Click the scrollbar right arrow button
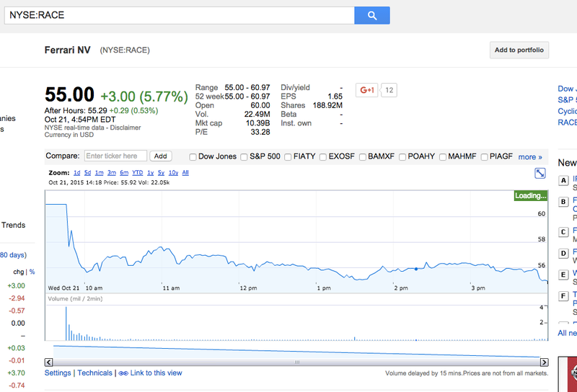Viewport: 577px width, 392px height. pyautogui.click(x=544, y=362)
